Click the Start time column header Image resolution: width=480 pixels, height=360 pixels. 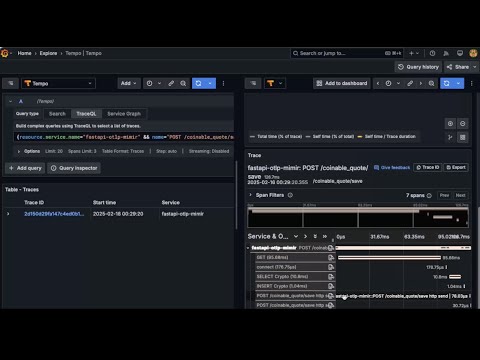tap(104, 202)
